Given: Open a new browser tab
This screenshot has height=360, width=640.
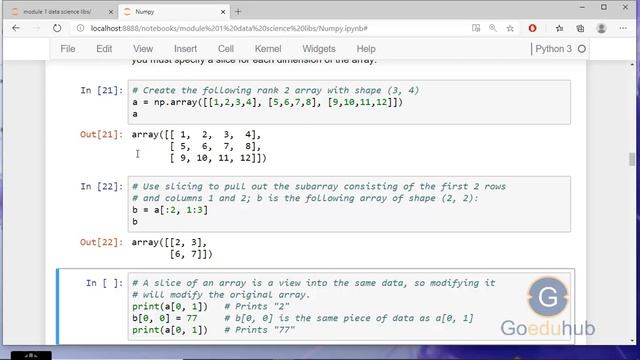Looking at the screenshot, I should 238,12.
